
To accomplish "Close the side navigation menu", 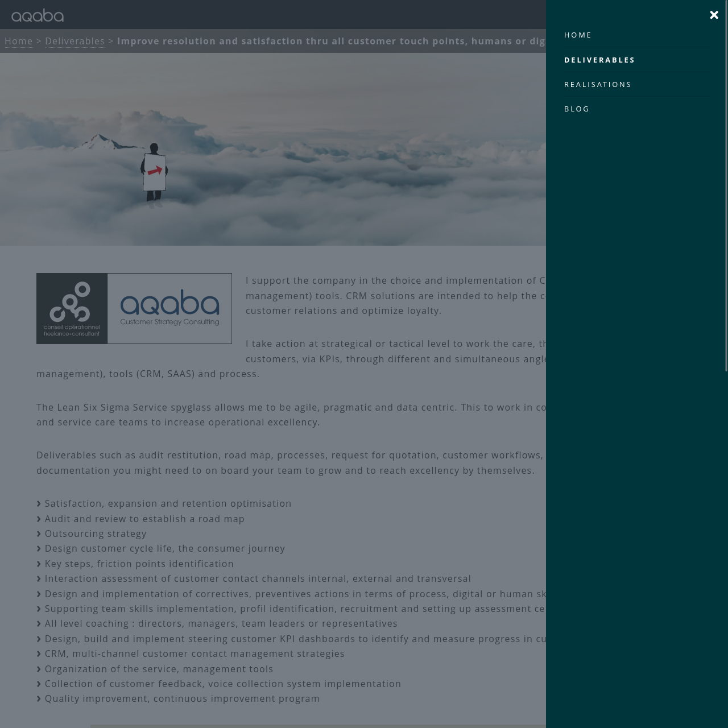I will [x=714, y=15].
